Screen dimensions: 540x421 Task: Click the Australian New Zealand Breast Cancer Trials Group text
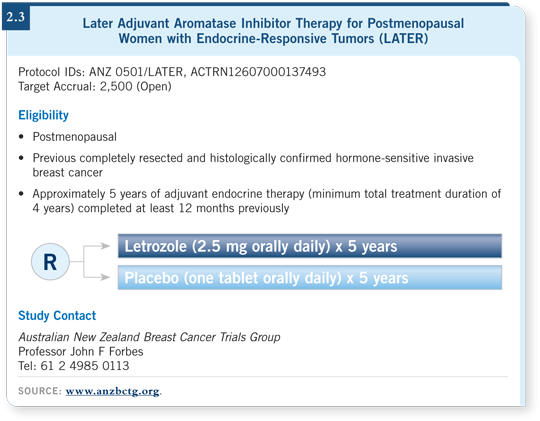[x=149, y=337]
